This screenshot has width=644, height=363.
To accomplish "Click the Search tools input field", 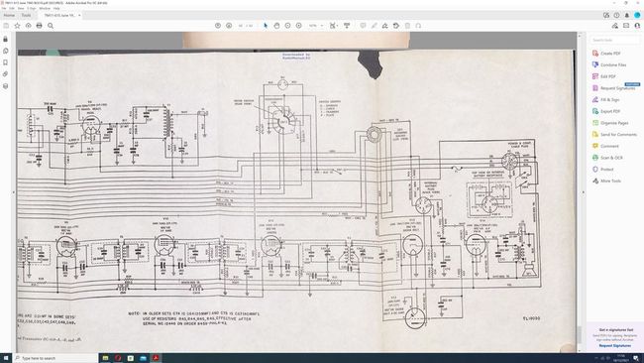I will pos(615,40).
